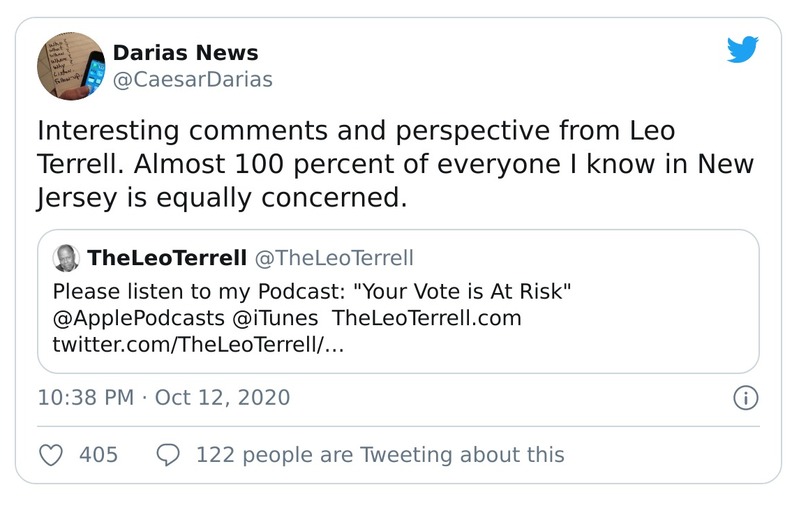Screen dimensions: 799x508
Task: Click the 10:38 PM · Oct 12, 2020 timestamp
Action: coord(163,398)
